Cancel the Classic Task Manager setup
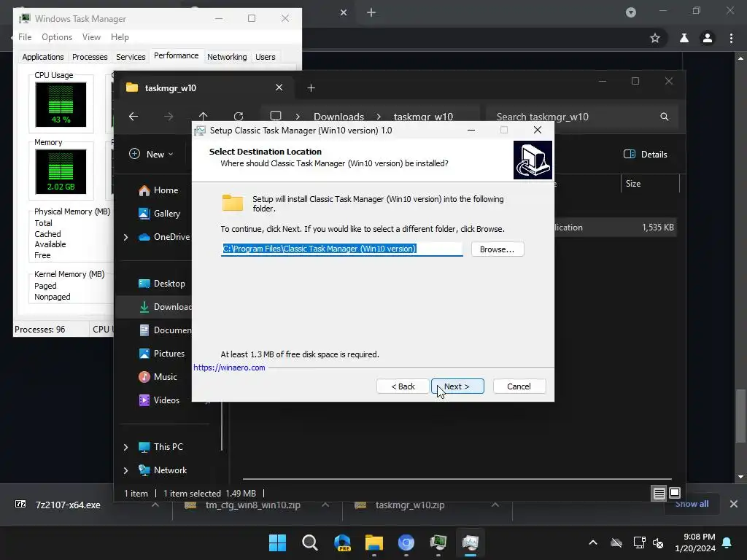 (519, 386)
